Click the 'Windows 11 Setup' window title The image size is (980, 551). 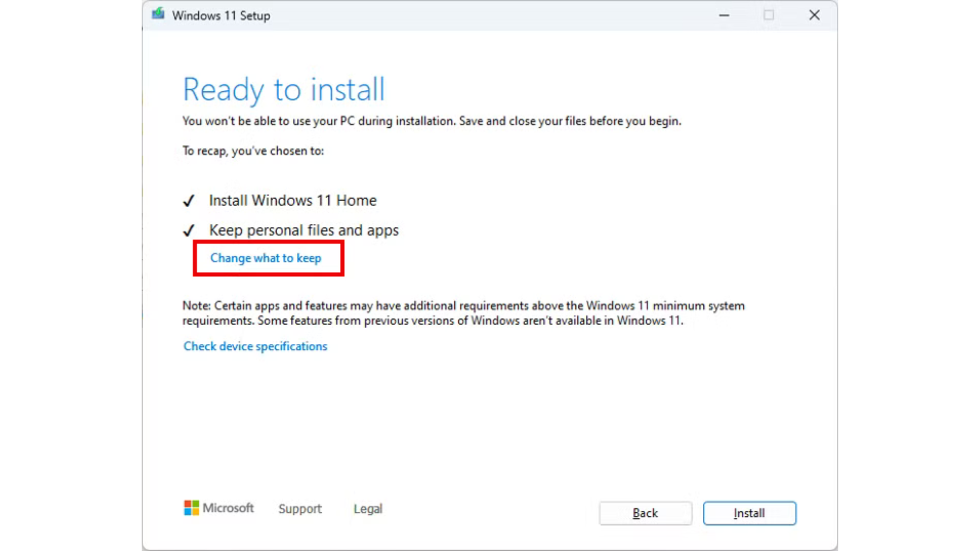(221, 16)
